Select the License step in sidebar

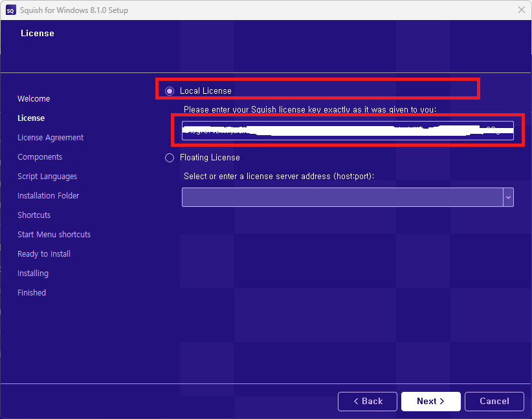point(31,118)
